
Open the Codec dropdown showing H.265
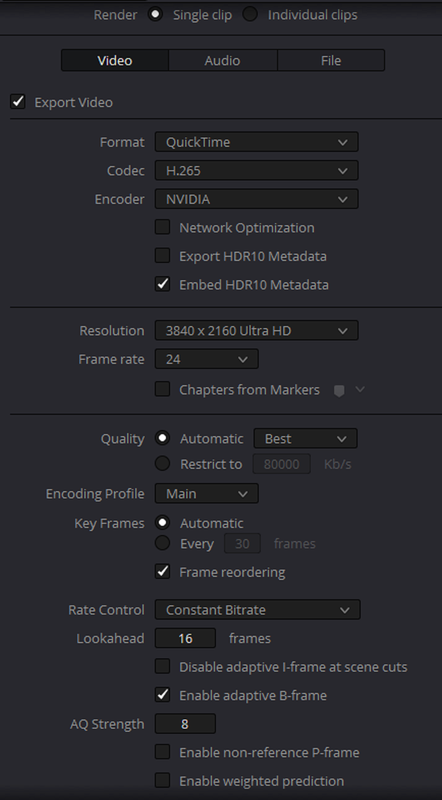(x=257, y=170)
